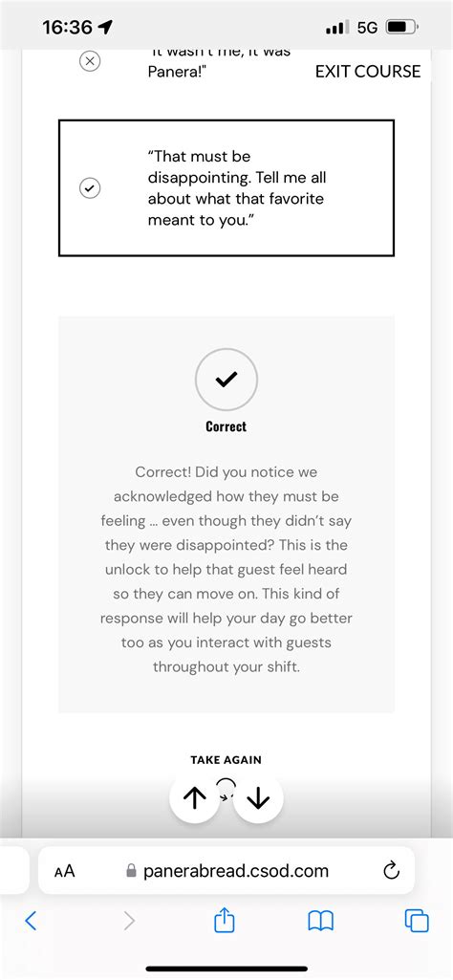Image resolution: width=453 pixels, height=980 pixels.
Task: Reload page with Safari refresh icon
Action: pos(391,870)
